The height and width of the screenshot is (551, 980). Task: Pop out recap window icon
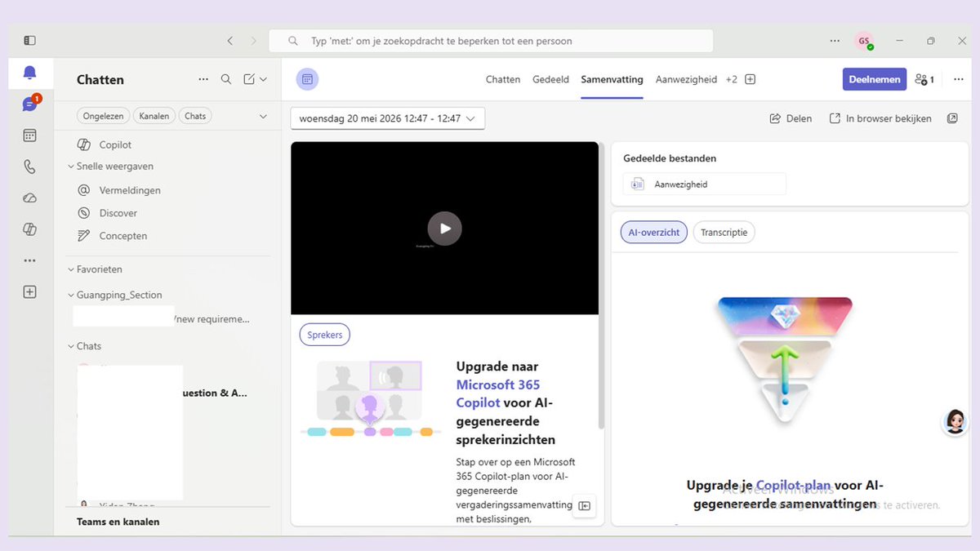[x=952, y=118]
